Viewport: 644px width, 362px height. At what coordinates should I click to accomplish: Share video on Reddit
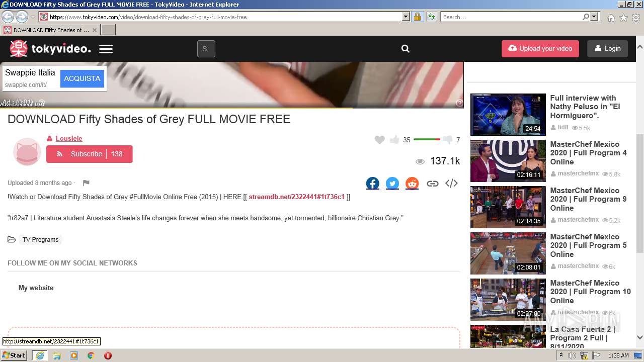point(412,184)
